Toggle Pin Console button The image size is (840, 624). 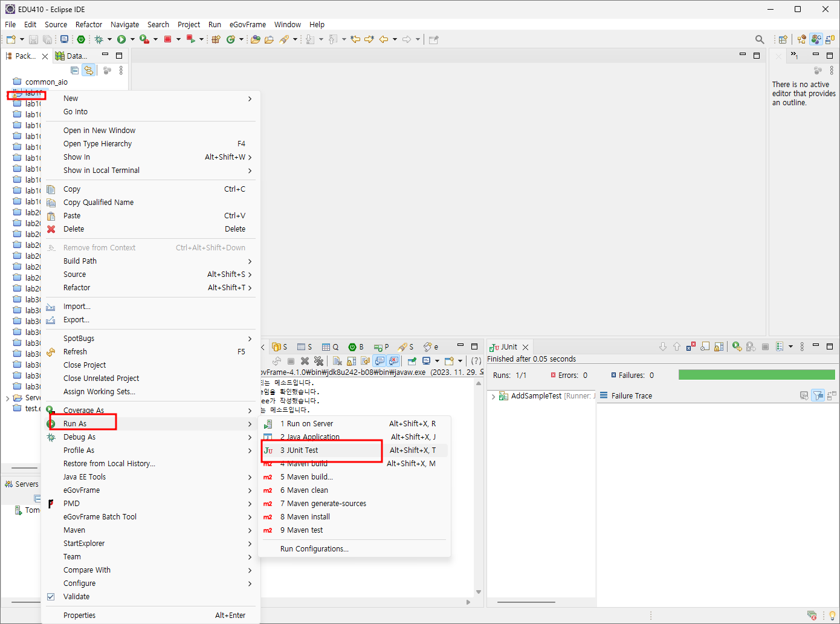(412, 361)
